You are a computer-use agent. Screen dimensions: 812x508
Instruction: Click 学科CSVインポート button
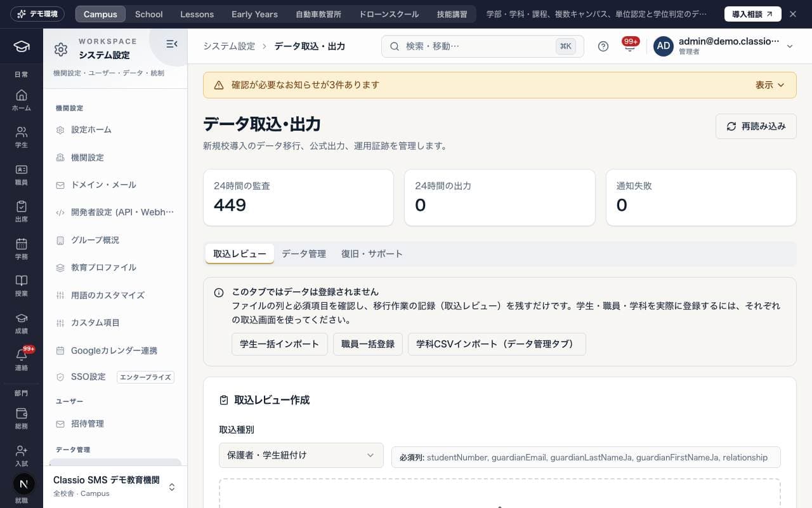tap(497, 344)
